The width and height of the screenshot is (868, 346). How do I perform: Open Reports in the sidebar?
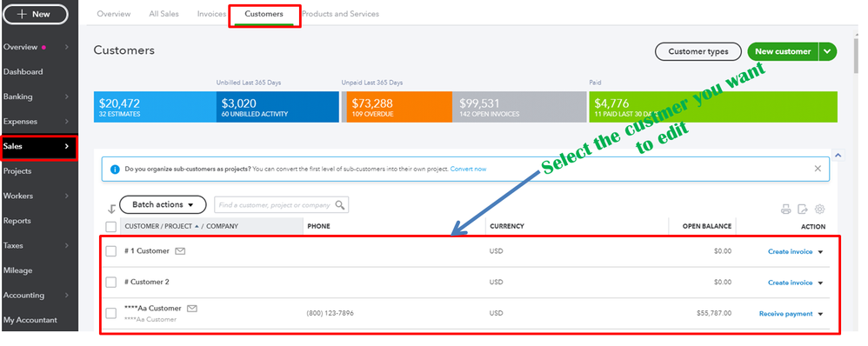coord(17,221)
